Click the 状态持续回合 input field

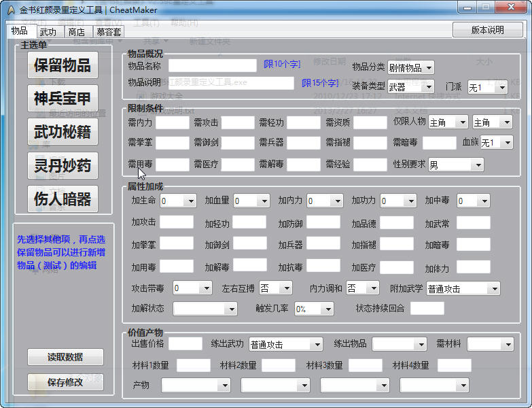click(x=427, y=308)
